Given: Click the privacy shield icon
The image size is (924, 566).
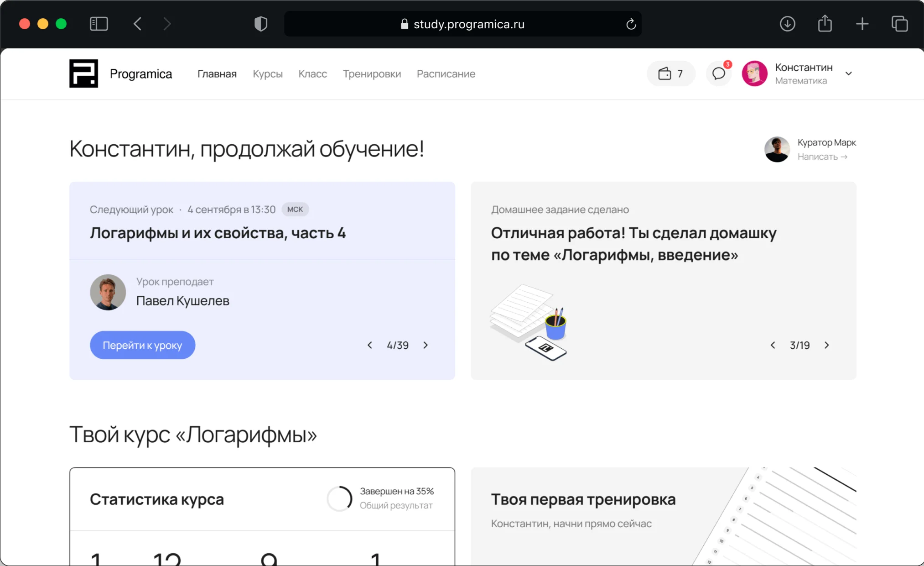Looking at the screenshot, I should click(x=260, y=24).
